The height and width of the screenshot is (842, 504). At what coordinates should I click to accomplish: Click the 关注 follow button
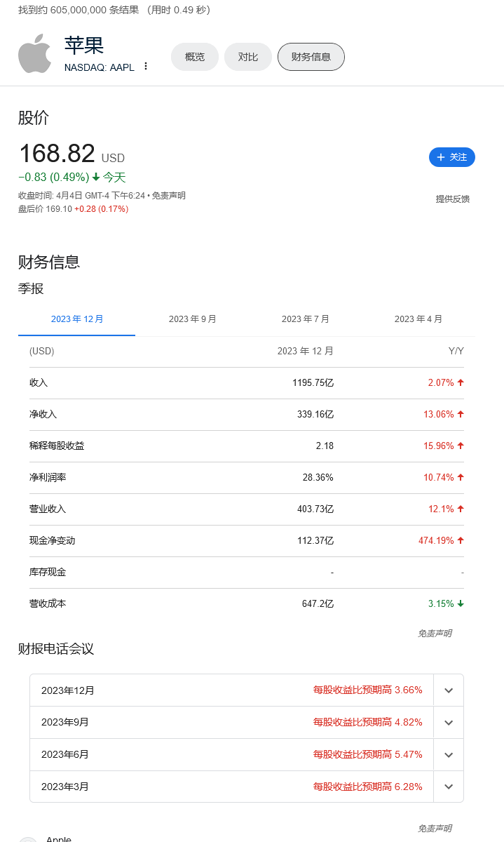pos(451,157)
